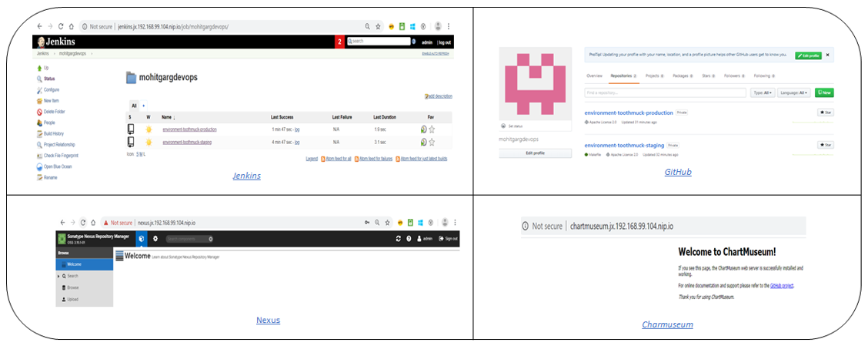Select the Packages tab on GitHub
Viewport: 868px width, 346px height.
click(x=684, y=76)
